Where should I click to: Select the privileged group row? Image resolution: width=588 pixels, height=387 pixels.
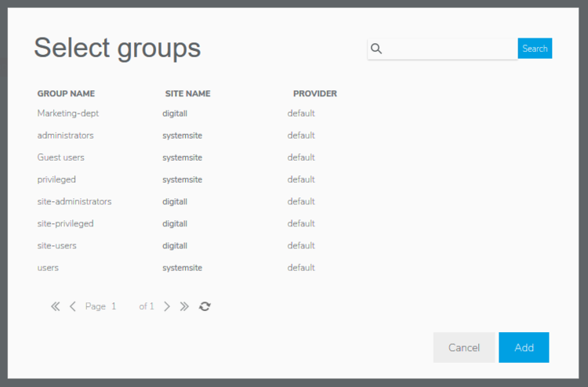coord(56,180)
